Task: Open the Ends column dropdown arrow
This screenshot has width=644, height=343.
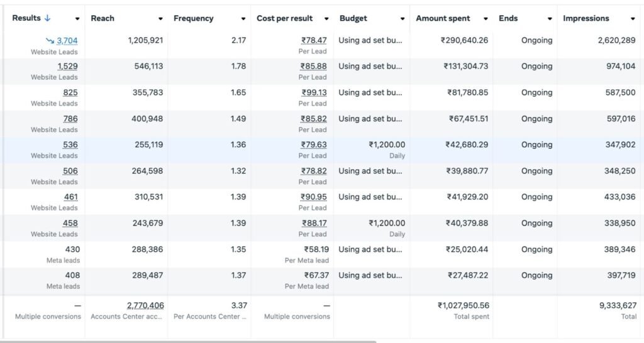Action: 550,19
